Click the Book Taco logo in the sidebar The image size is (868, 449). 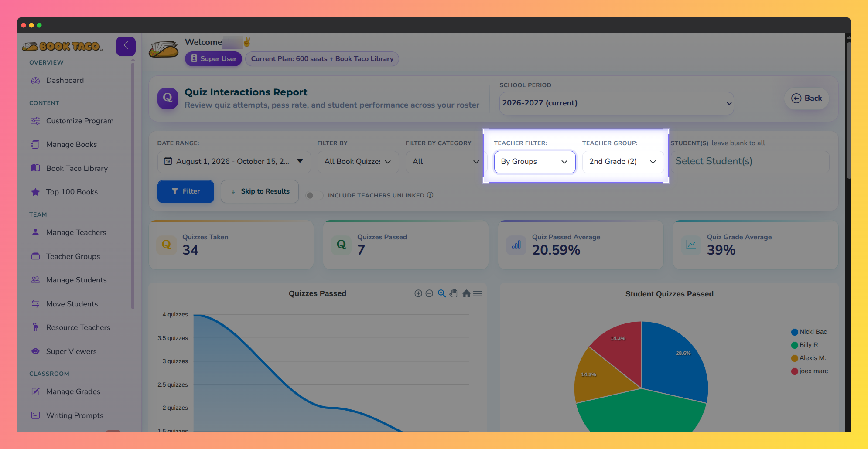pos(63,46)
